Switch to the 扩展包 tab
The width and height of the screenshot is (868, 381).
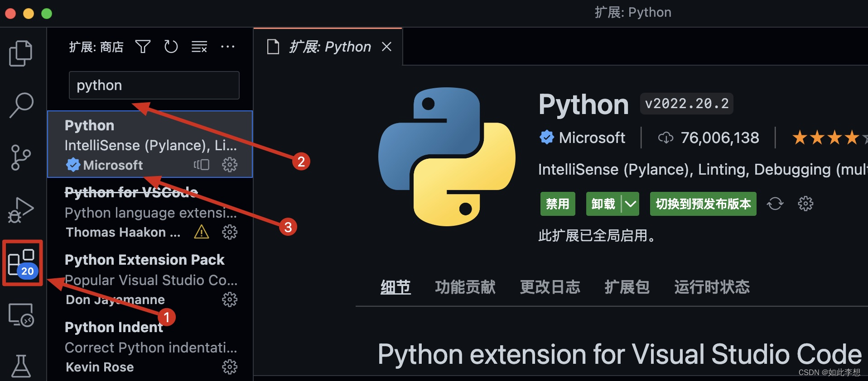(627, 287)
